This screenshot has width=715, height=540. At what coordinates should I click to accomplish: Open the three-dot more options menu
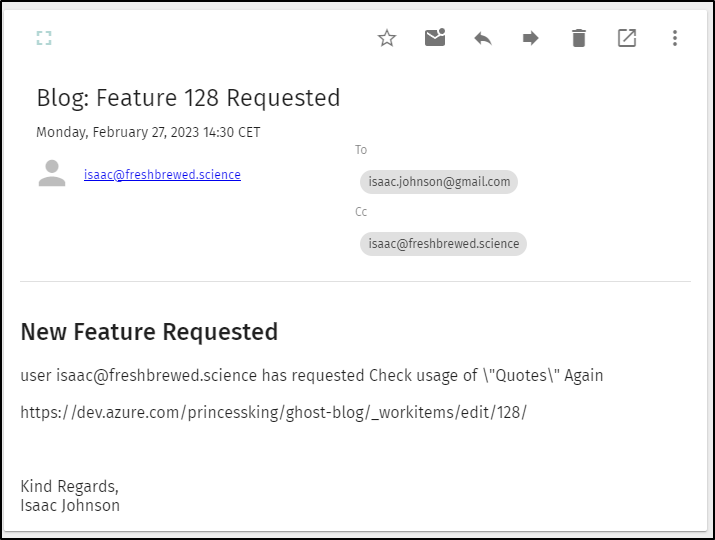(675, 38)
